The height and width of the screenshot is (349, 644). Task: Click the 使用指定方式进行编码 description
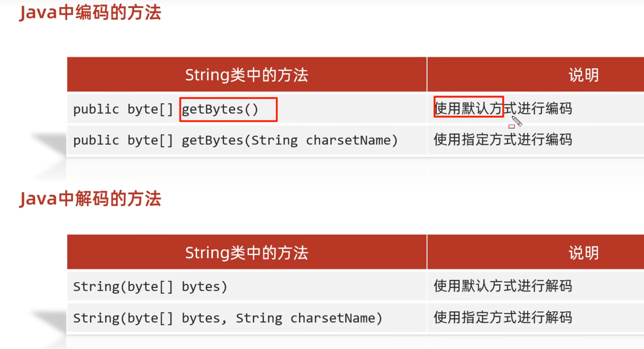502,140
